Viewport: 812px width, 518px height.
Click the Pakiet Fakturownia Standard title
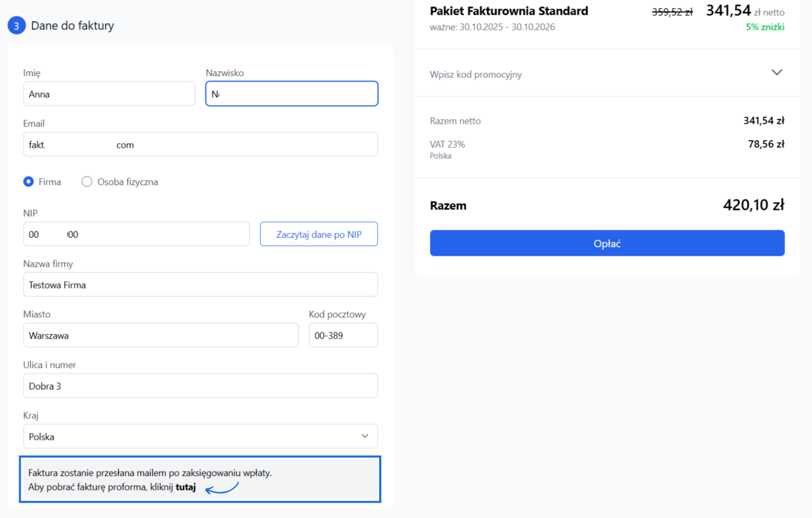coord(508,11)
